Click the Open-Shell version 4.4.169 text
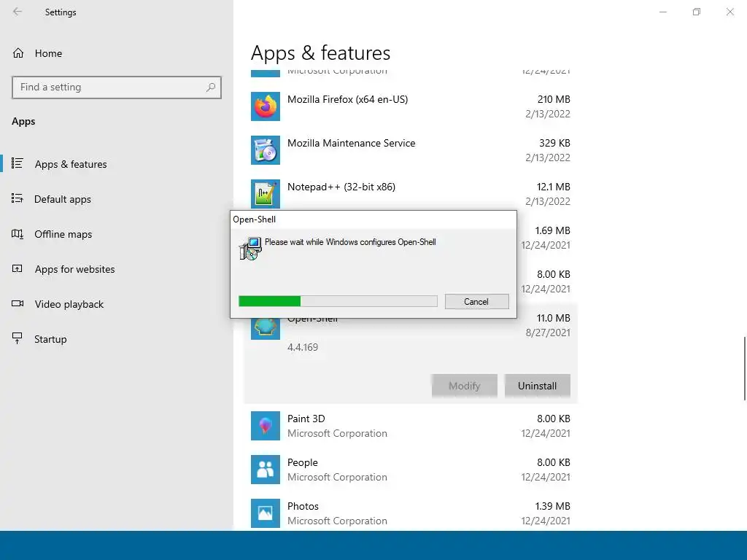Viewport: 747px width, 560px height. (303, 347)
